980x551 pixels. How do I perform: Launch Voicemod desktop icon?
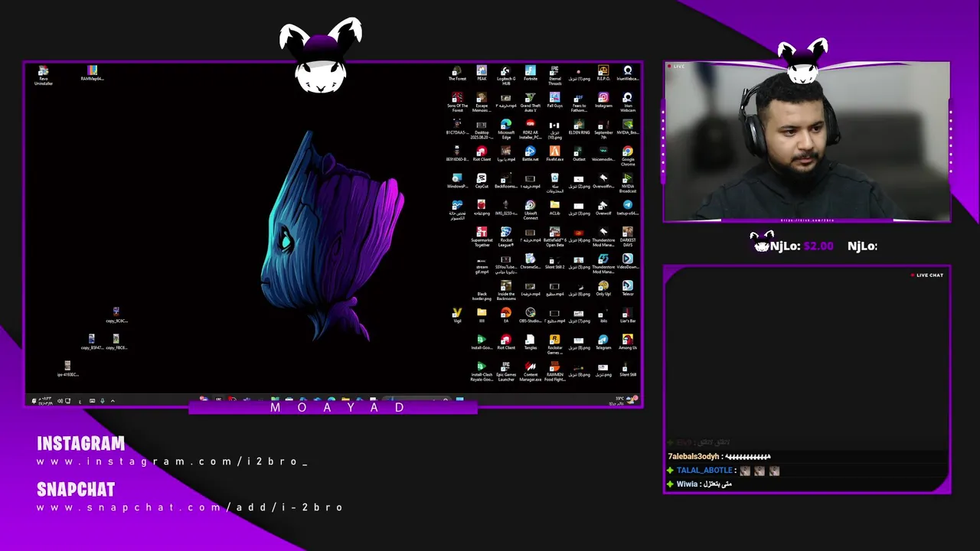pos(603,154)
